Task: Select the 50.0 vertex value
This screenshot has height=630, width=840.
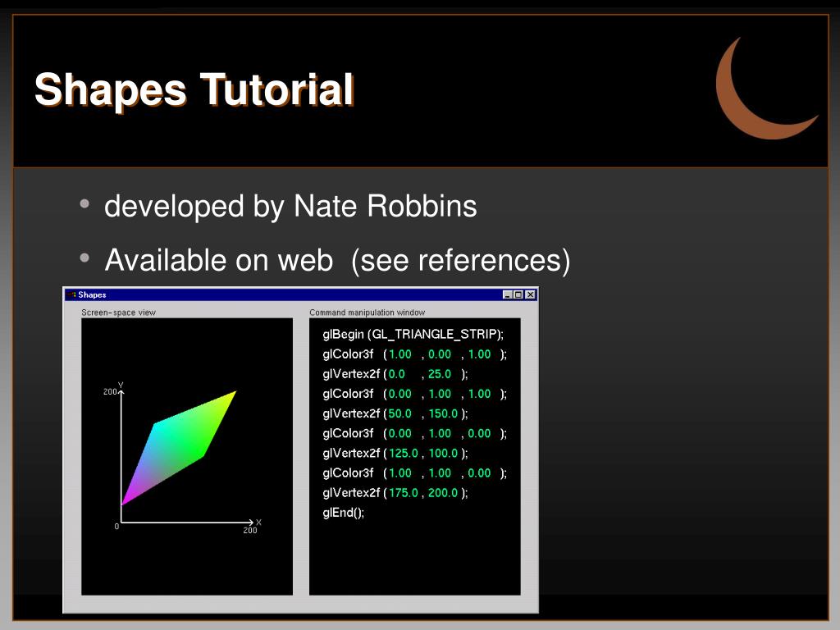Action: tap(399, 413)
